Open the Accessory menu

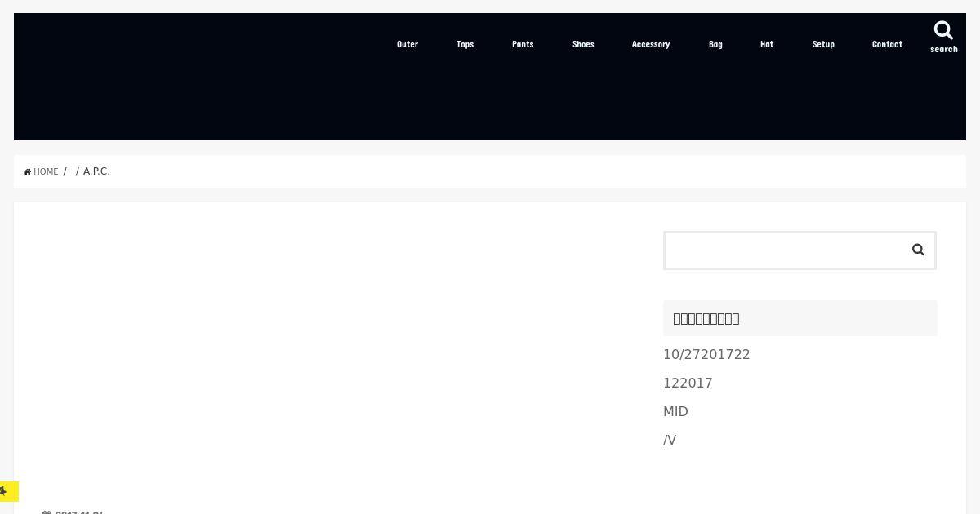[651, 44]
